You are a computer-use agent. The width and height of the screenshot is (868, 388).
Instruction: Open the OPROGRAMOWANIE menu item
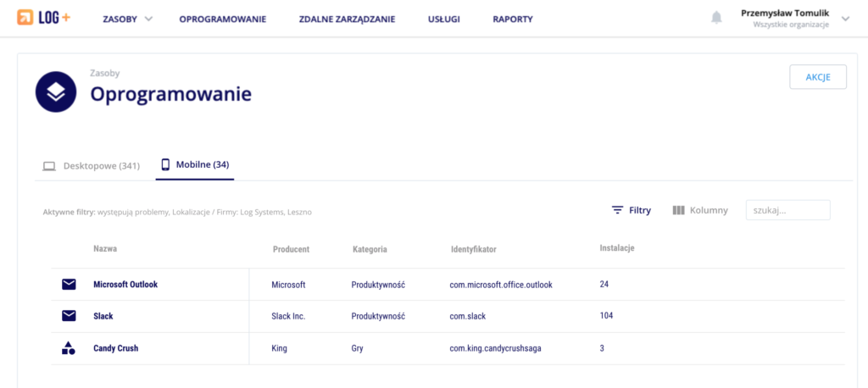[x=223, y=19]
